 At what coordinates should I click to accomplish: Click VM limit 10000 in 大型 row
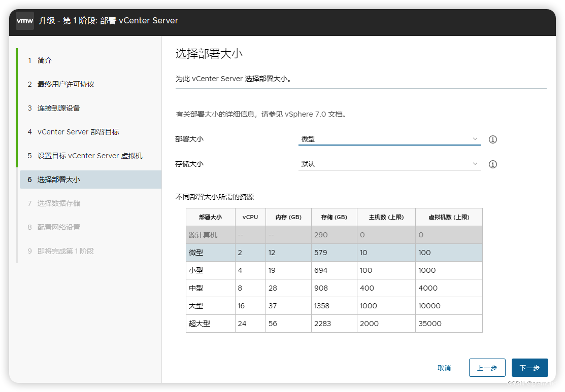[429, 306]
